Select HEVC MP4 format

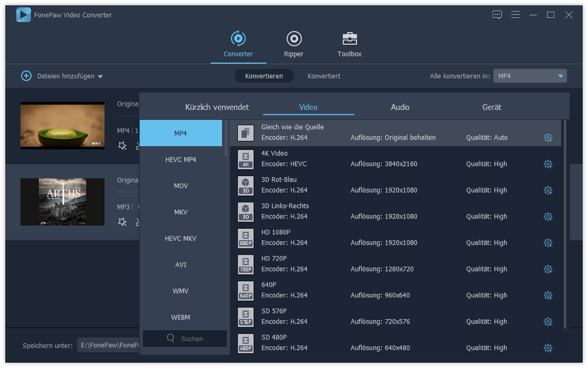coord(181,160)
